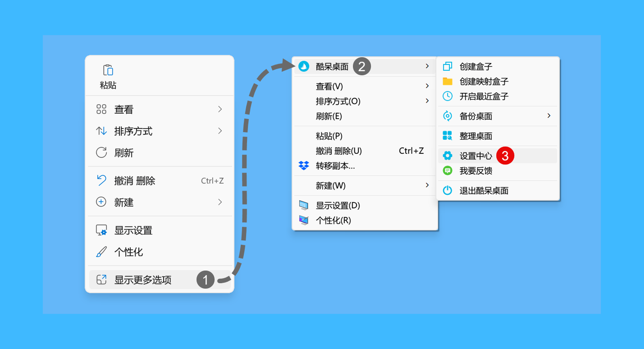Expand the 查看(V) submenu arrow
Viewport: 644px width, 349px height.
pyautogui.click(x=427, y=86)
